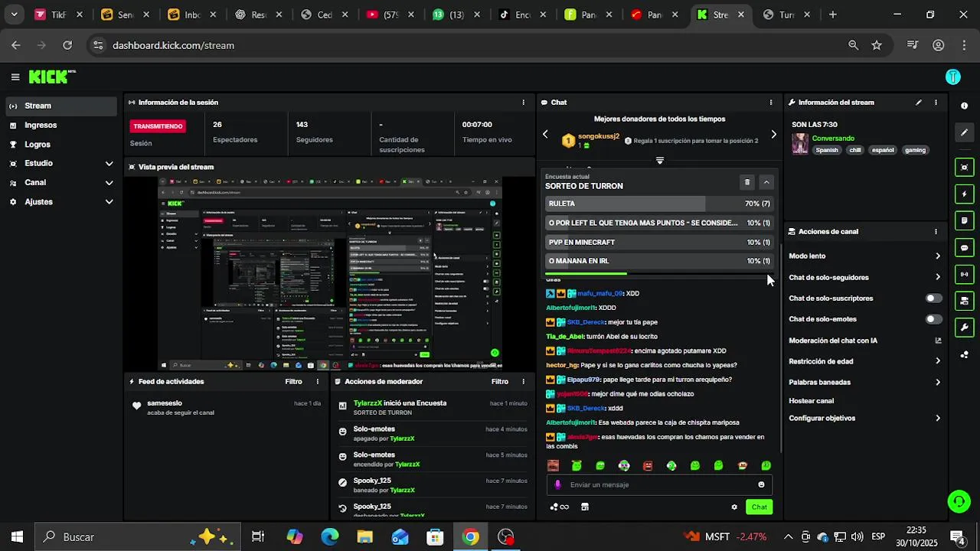Screen dimensions: 980x551
Task: Click the chat message input field
Action: point(659,484)
